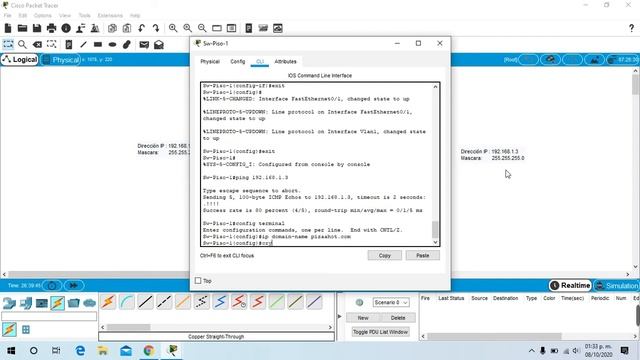
Task: Click the device search field under categories
Action: point(49,316)
